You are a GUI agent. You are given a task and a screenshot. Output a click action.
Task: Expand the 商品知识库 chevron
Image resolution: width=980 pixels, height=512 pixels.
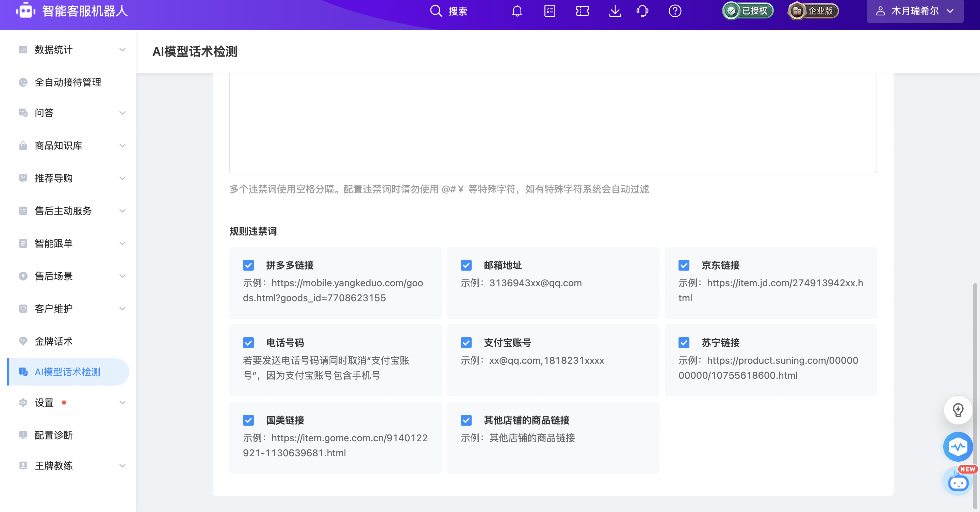[122, 146]
